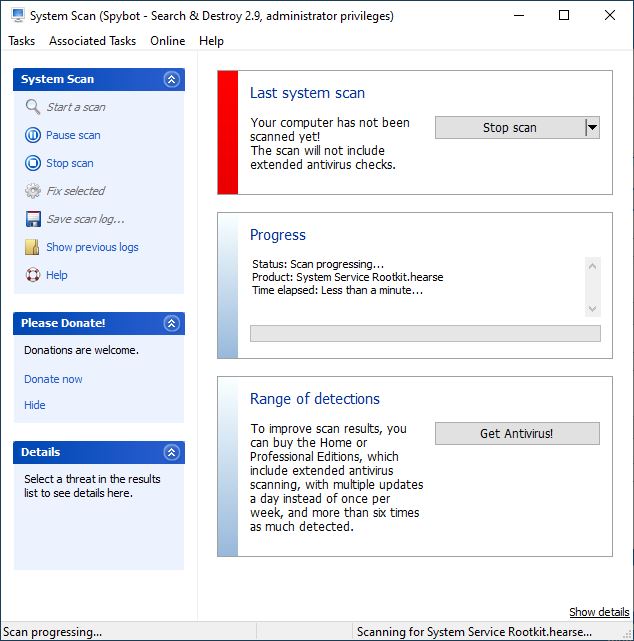Click the Show details link
This screenshot has width=634, height=641.
599,612
